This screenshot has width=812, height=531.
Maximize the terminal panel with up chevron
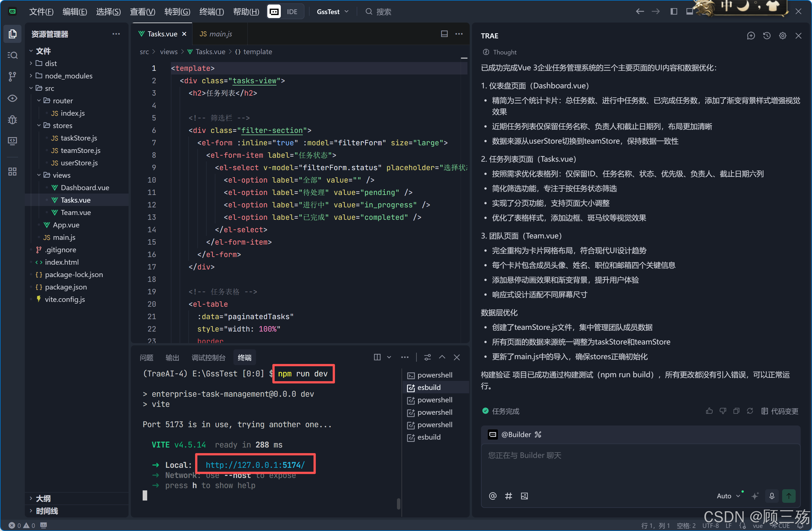click(x=442, y=357)
